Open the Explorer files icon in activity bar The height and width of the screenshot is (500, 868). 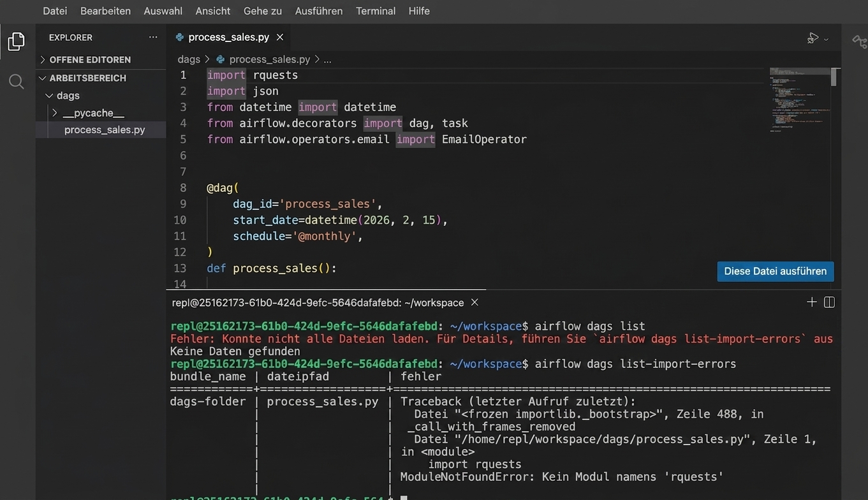[17, 41]
